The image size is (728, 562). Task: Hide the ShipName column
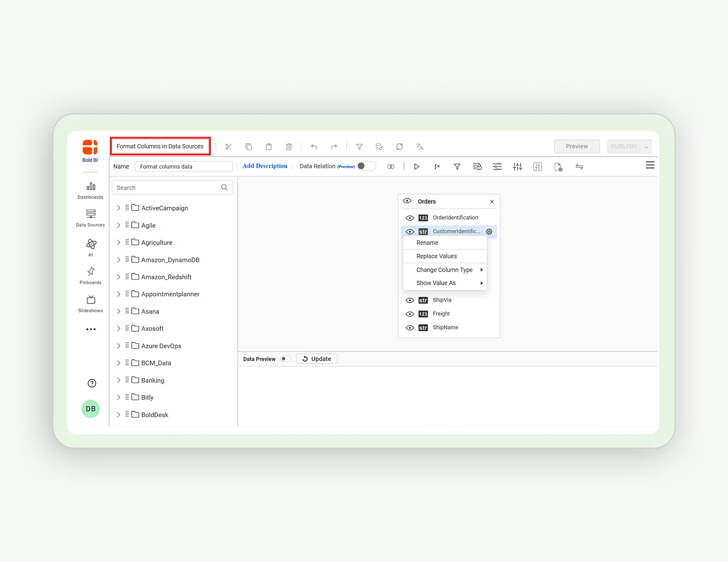click(410, 328)
